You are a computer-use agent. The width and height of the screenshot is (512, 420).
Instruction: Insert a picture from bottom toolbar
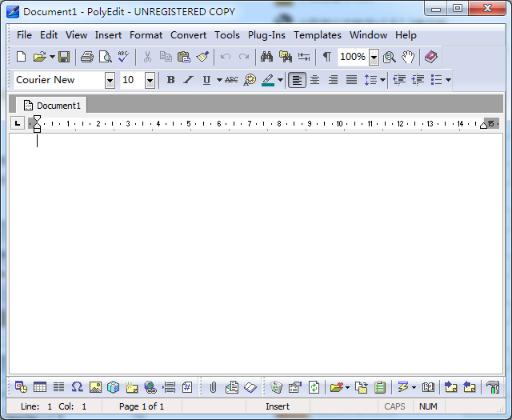click(95, 387)
